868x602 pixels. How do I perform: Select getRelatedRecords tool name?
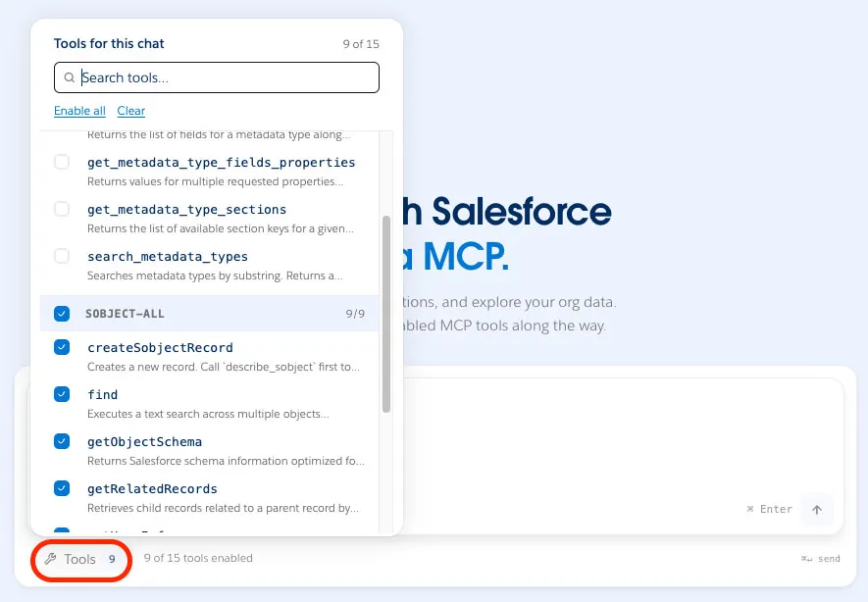pos(152,489)
